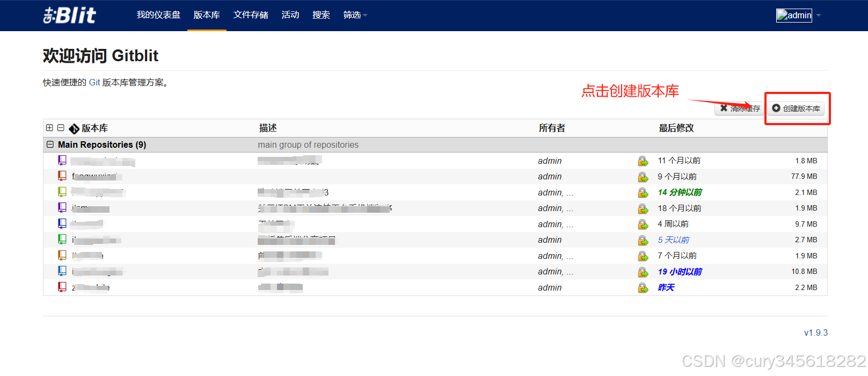This screenshot has width=868, height=376.
Task: Click the 昨天 last-change link
Action: (x=666, y=288)
